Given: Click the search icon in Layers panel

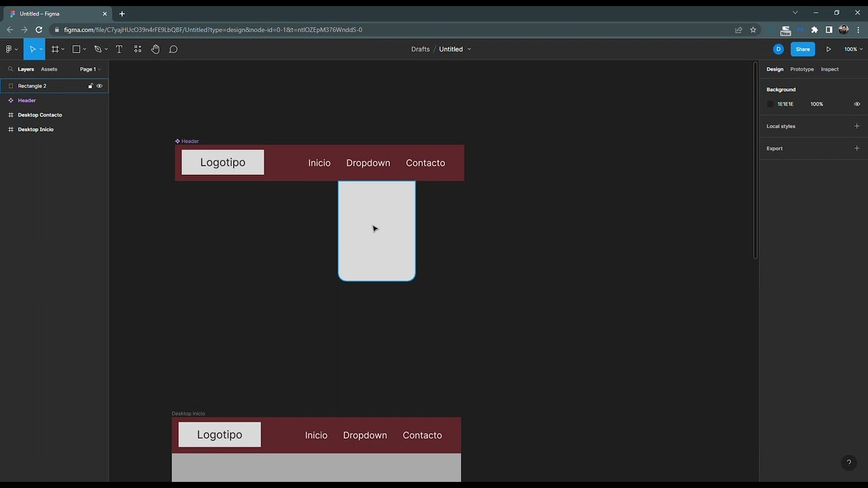Looking at the screenshot, I should click(10, 69).
